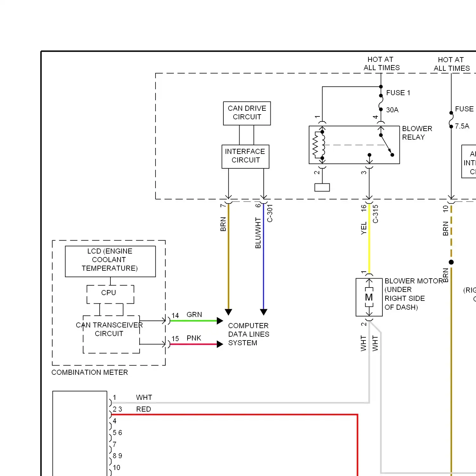This screenshot has height=476, width=476.
Task: Click the FUSE 1 label
Action: (398, 93)
